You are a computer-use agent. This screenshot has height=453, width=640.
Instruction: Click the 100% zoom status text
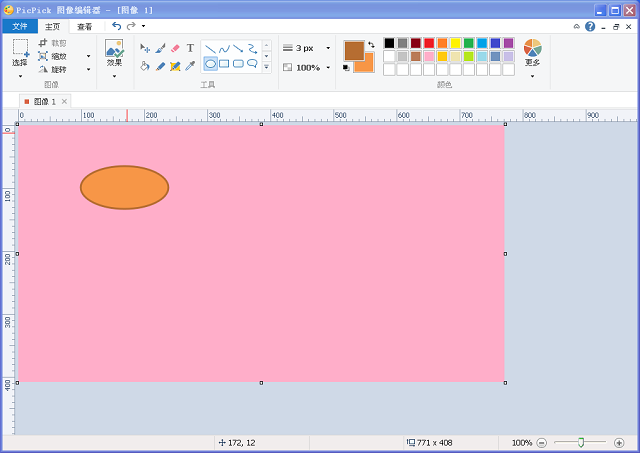522,443
